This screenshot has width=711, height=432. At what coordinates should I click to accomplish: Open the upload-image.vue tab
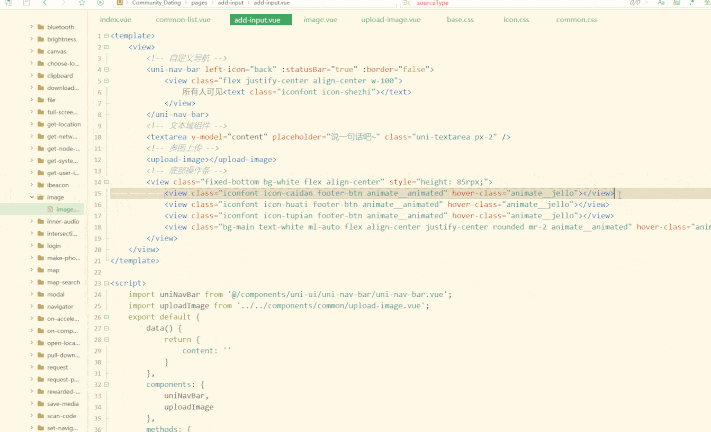pyautogui.click(x=390, y=19)
